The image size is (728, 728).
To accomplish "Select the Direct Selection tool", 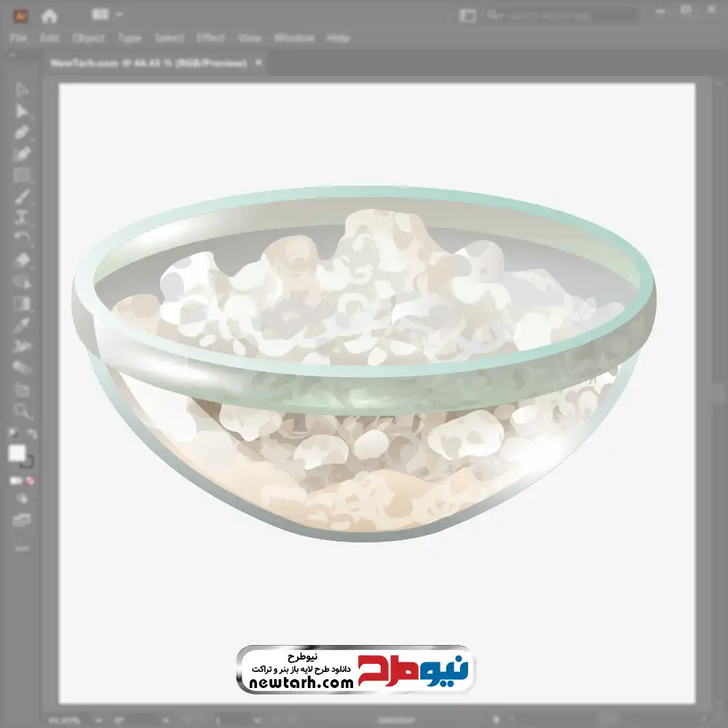I will pyautogui.click(x=22, y=111).
